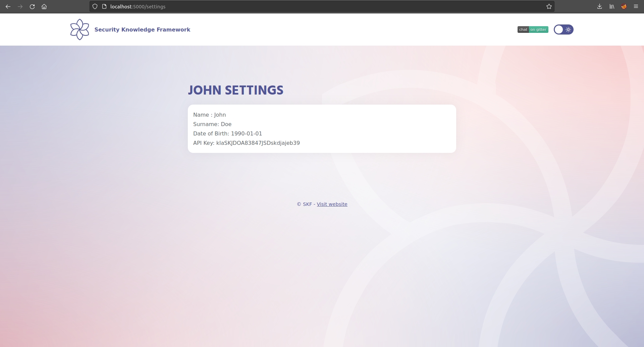The image size is (644, 347).
Task: Reload the current page
Action: (32, 7)
